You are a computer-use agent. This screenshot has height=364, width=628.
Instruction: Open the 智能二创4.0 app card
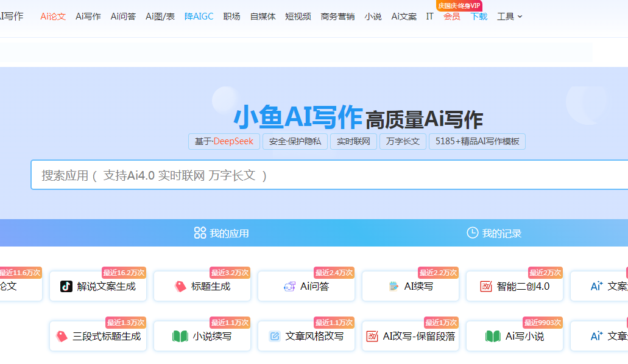(x=515, y=286)
